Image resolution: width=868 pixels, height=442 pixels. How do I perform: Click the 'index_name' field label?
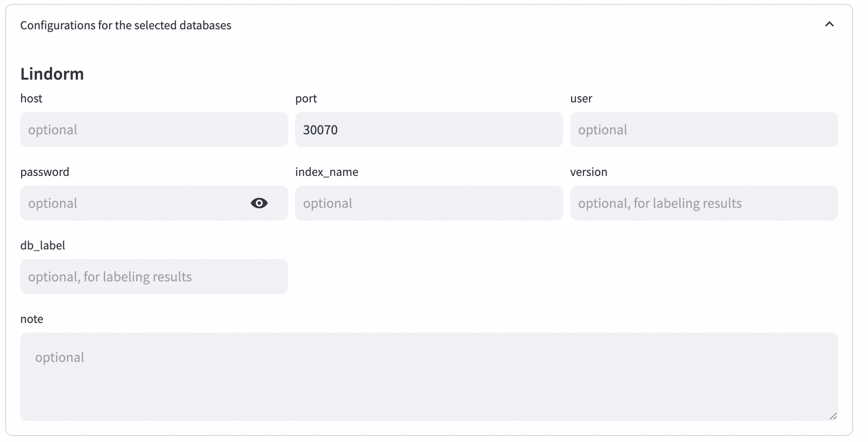pos(327,172)
